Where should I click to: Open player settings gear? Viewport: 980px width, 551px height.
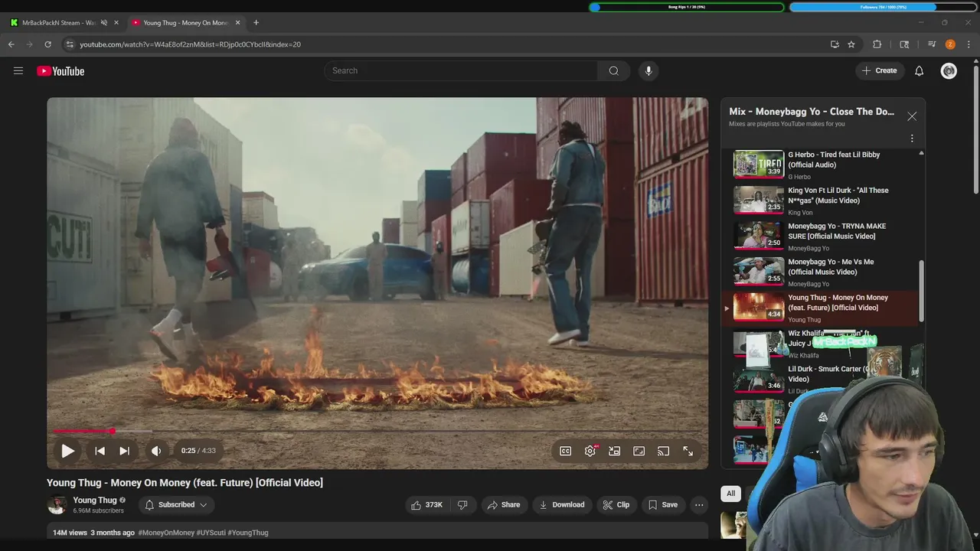click(x=590, y=451)
